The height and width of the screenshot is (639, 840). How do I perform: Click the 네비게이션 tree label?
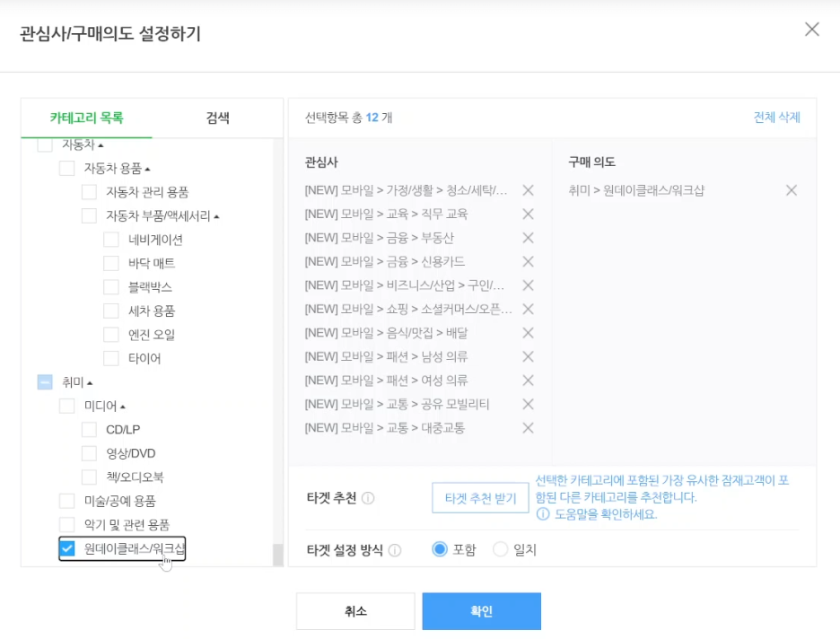click(155, 240)
